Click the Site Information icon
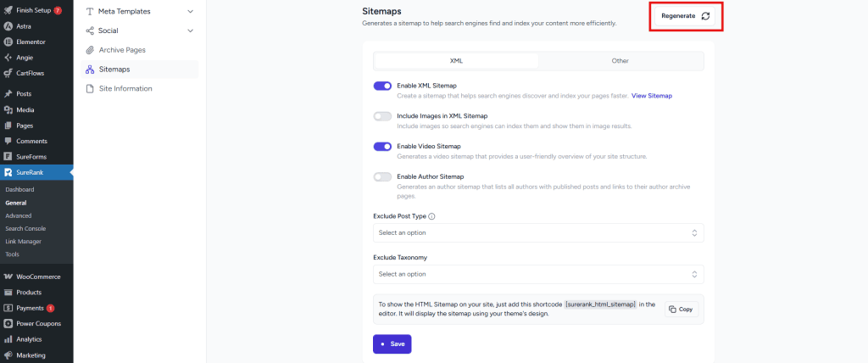The height and width of the screenshot is (363, 868). (x=90, y=88)
